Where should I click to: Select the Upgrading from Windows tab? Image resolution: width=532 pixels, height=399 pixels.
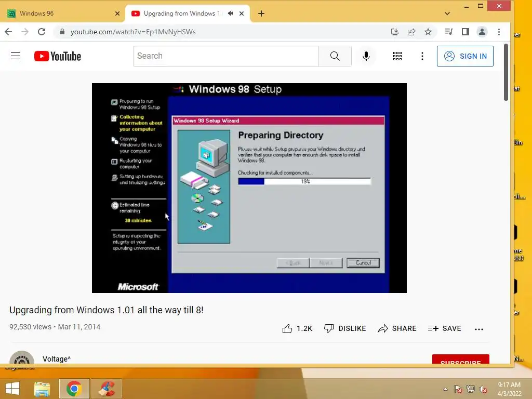(x=187, y=14)
